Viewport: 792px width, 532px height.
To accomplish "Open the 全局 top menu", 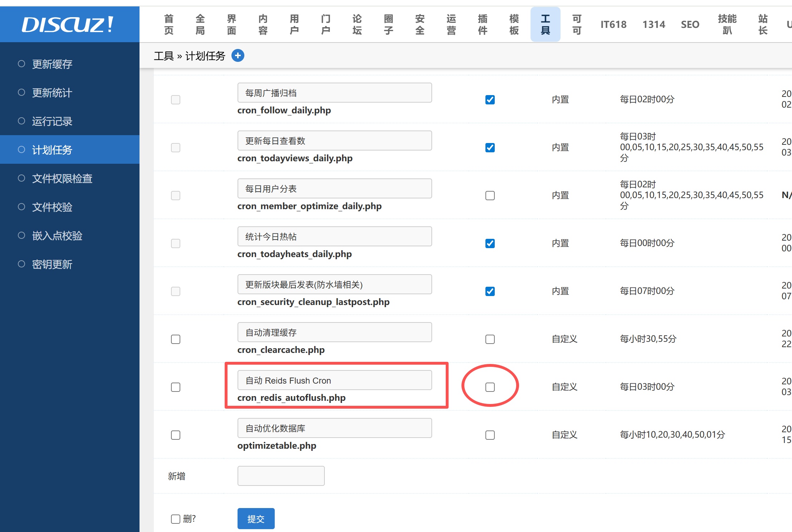I will click(x=200, y=24).
